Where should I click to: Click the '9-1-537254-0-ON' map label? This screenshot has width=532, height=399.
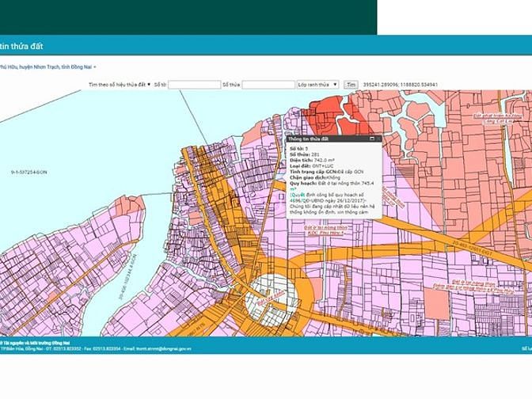[30, 172]
